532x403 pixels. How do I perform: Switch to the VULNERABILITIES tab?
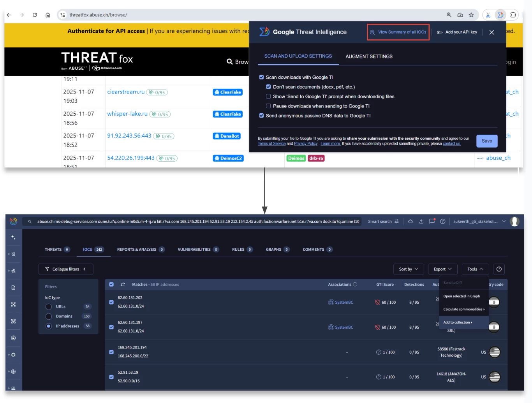pos(198,250)
